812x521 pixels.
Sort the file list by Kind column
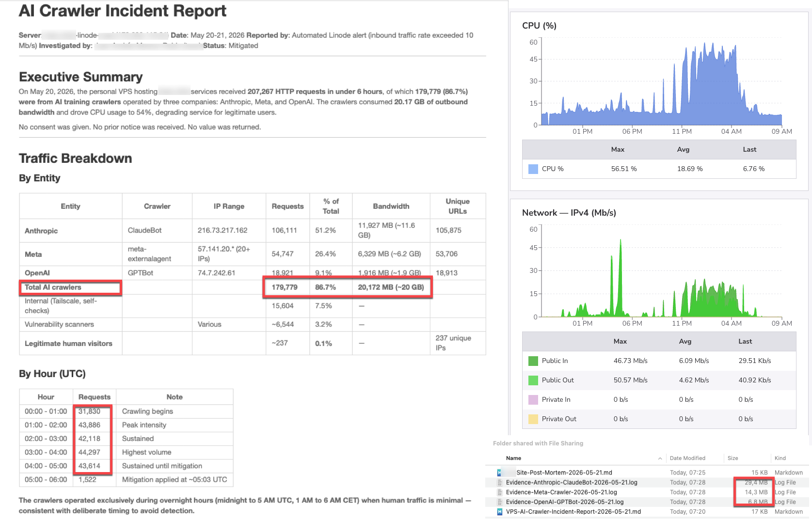click(780, 458)
